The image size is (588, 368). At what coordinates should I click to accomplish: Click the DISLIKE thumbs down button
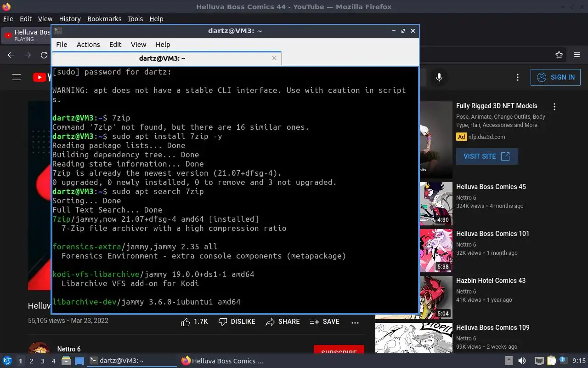[237, 322]
